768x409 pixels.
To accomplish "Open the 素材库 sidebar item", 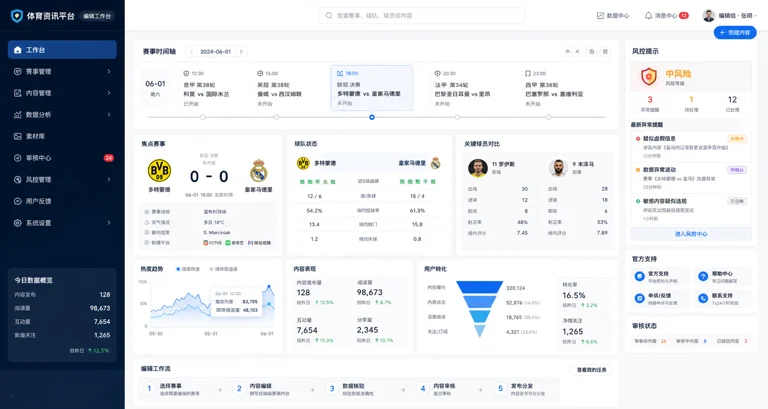I will click(62, 136).
